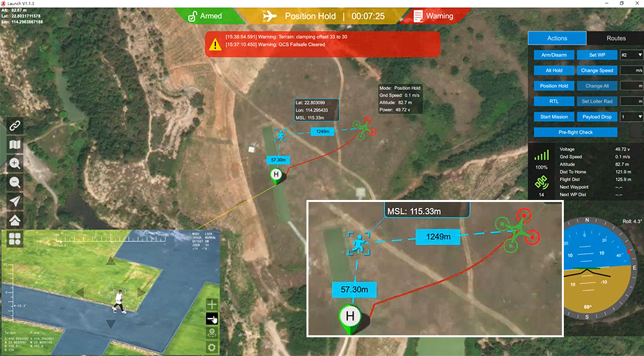Toggle the pointing-hand mode in camera view
This screenshot has height=356, width=644.
click(x=212, y=318)
